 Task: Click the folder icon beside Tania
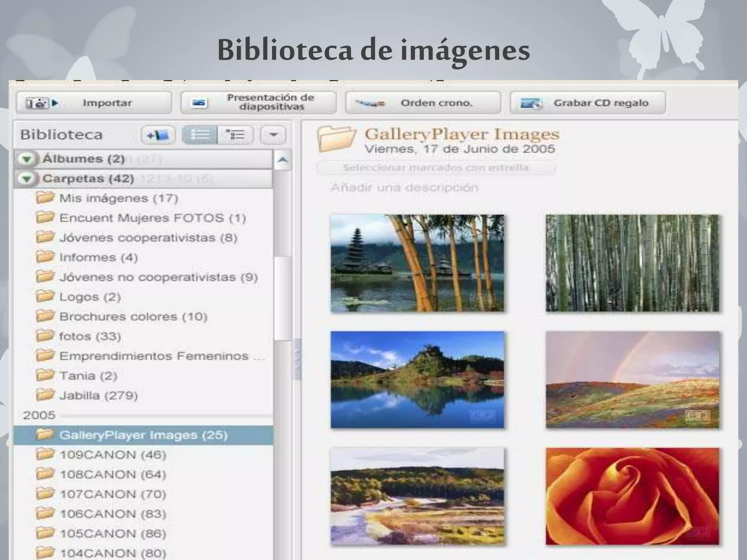[x=45, y=375]
